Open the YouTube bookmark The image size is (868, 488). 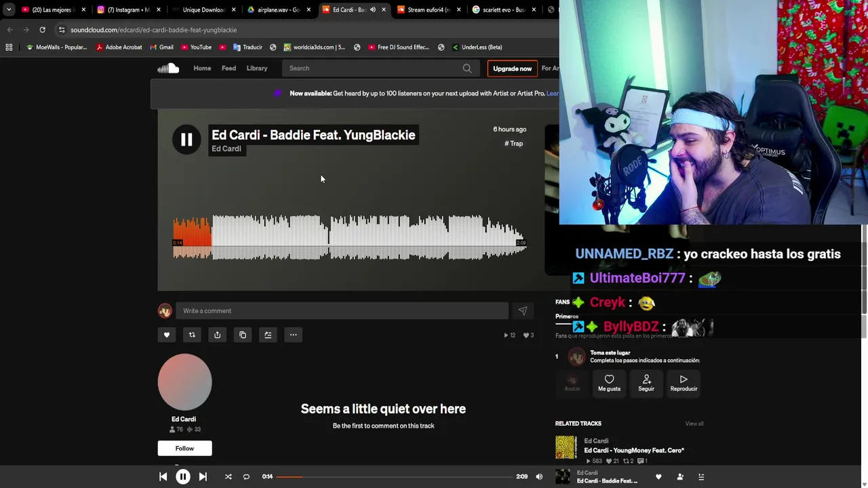pyautogui.click(x=196, y=47)
